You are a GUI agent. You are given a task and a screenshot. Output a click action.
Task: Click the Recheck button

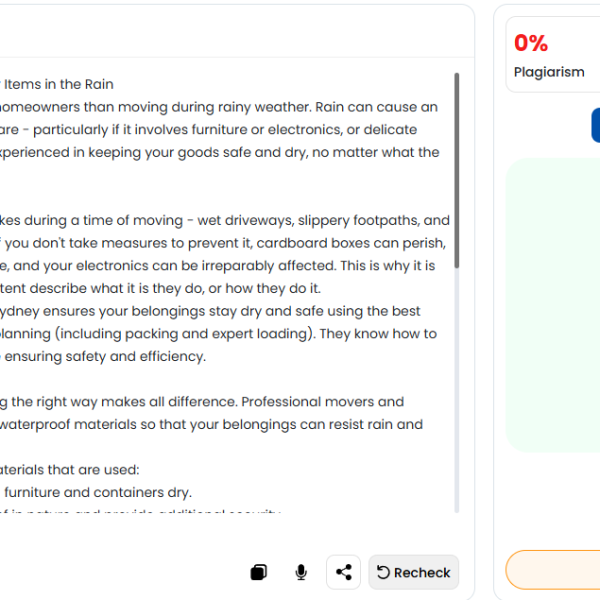(413, 572)
